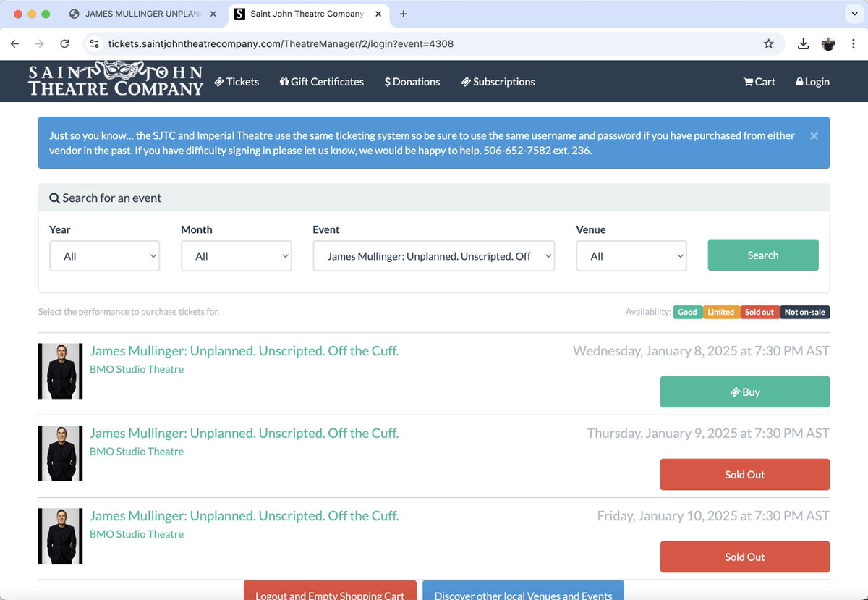Open Subscriptions in the navigation bar
The height and width of the screenshot is (600, 868).
coord(498,82)
